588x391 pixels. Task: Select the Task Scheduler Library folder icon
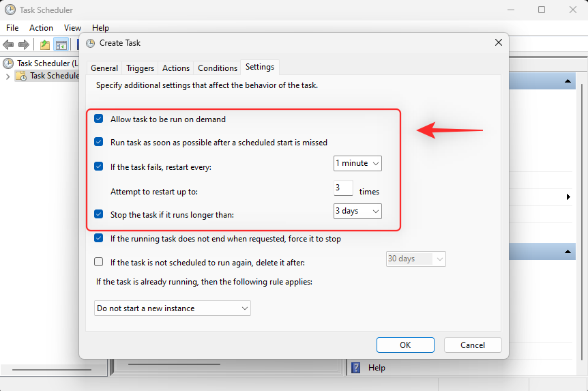click(x=21, y=76)
